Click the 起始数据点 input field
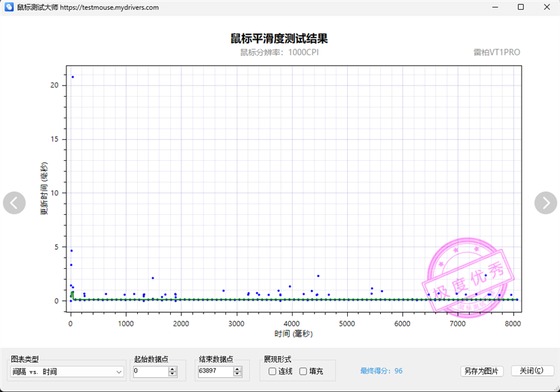Viewport: 560px width, 392px height. pos(150,371)
